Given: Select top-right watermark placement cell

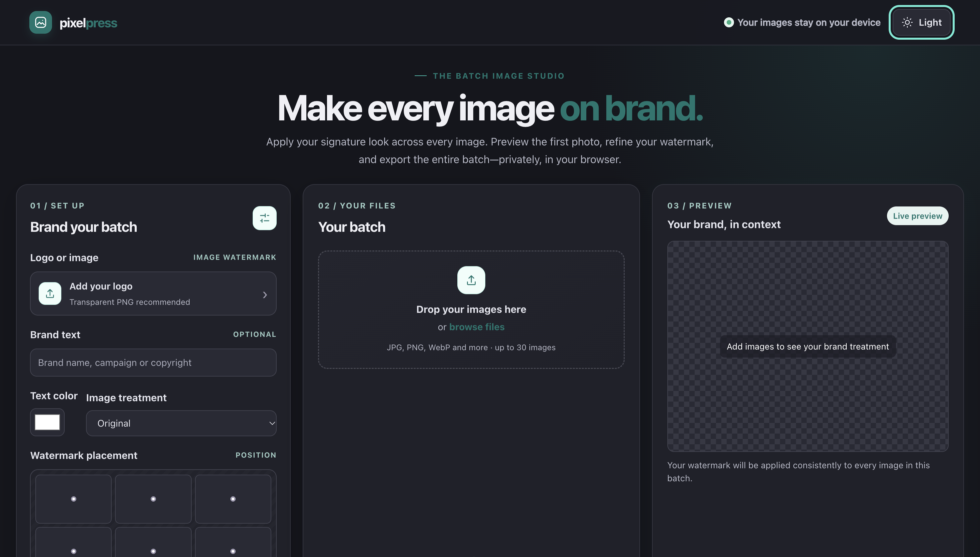Looking at the screenshot, I should point(233,499).
